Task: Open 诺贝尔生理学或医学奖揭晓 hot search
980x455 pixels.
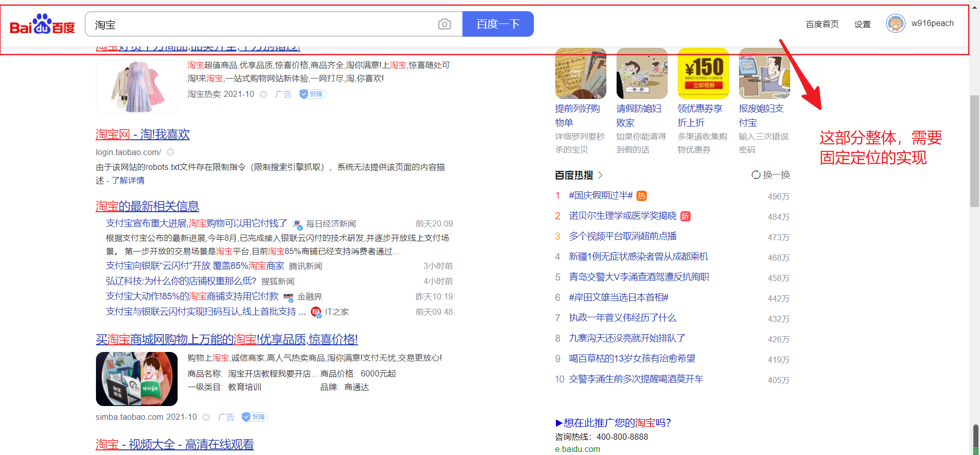Action: click(622, 216)
